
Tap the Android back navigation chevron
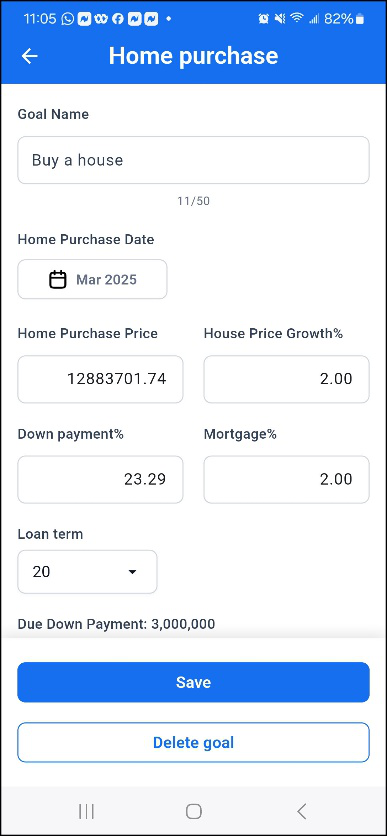(302, 811)
